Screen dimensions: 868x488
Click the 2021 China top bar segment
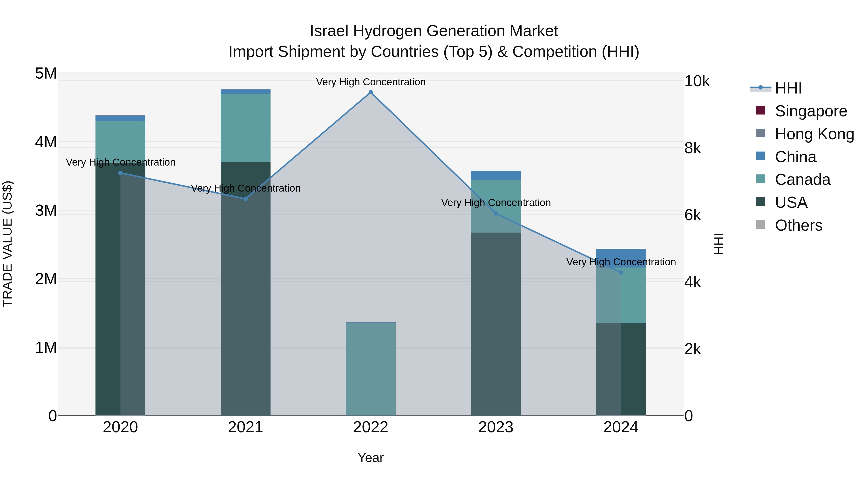246,92
